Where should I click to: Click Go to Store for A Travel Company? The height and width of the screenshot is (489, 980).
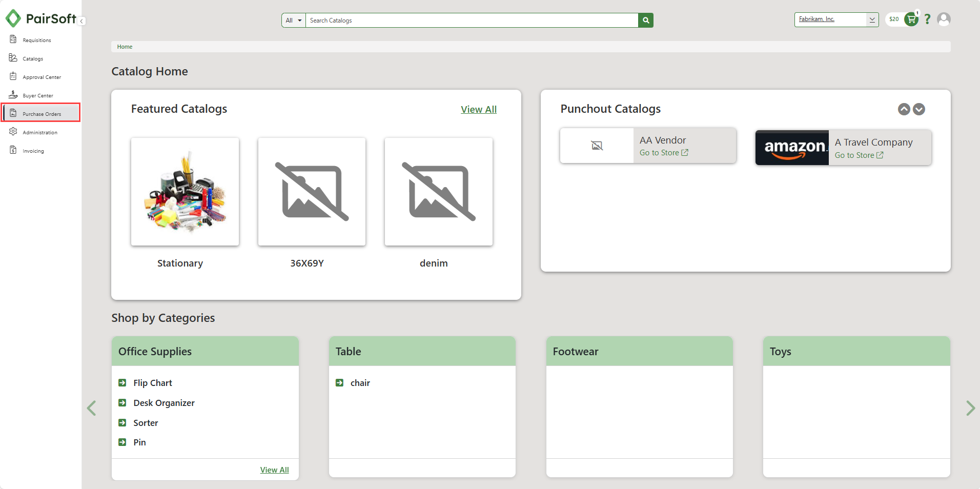859,155
